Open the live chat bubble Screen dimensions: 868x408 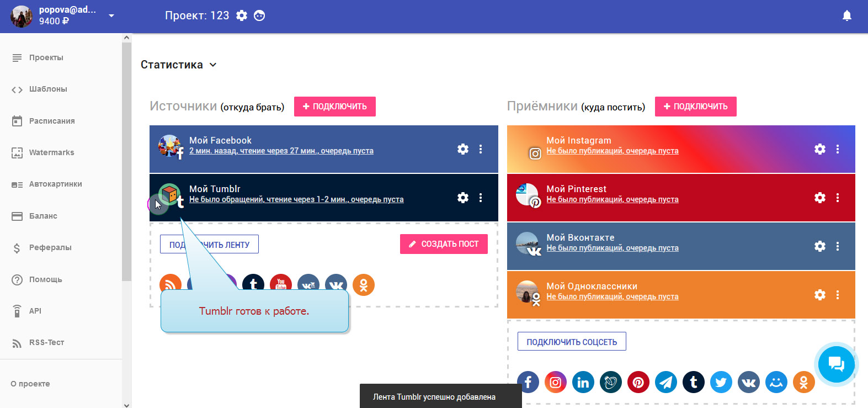pyautogui.click(x=836, y=364)
